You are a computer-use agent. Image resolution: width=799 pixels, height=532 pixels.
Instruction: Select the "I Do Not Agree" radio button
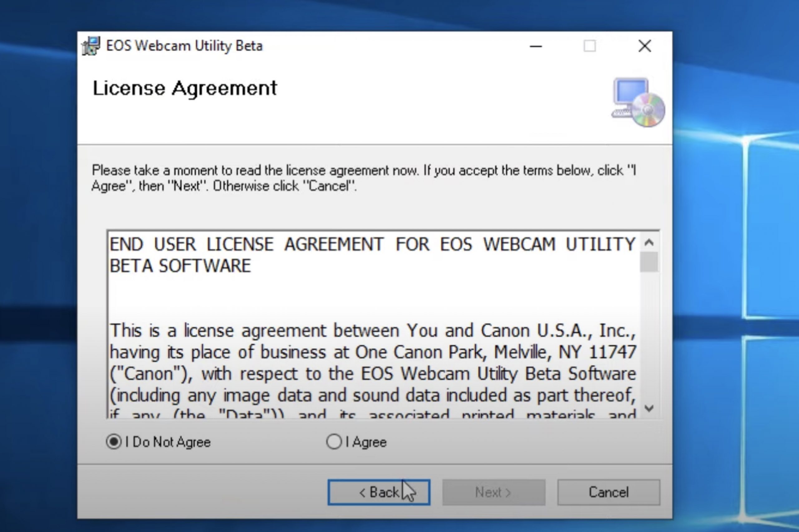[x=114, y=442]
